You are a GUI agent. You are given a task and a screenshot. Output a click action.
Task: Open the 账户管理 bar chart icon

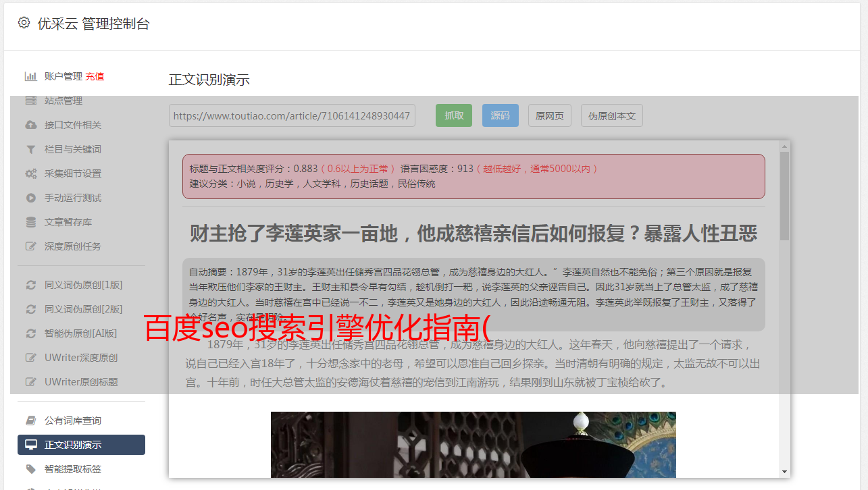click(x=30, y=76)
